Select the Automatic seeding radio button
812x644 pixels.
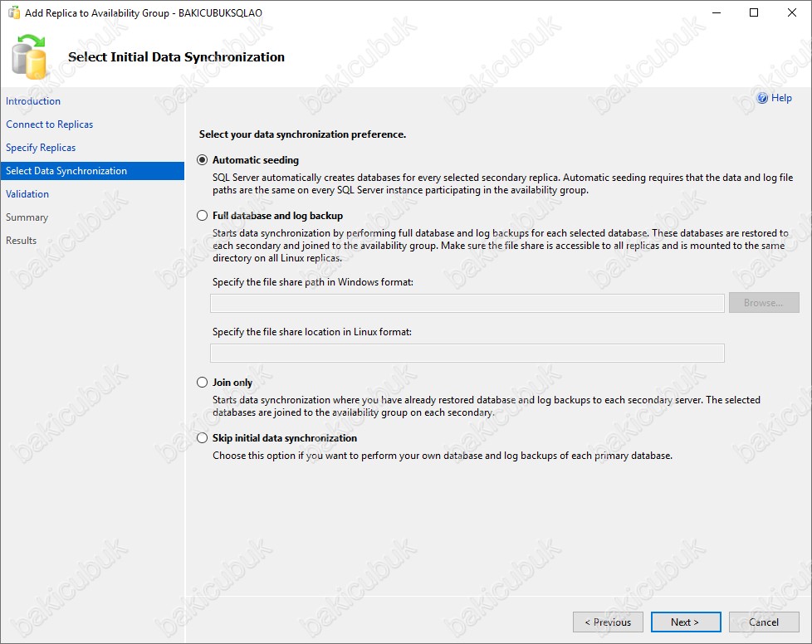[x=202, y=160]
